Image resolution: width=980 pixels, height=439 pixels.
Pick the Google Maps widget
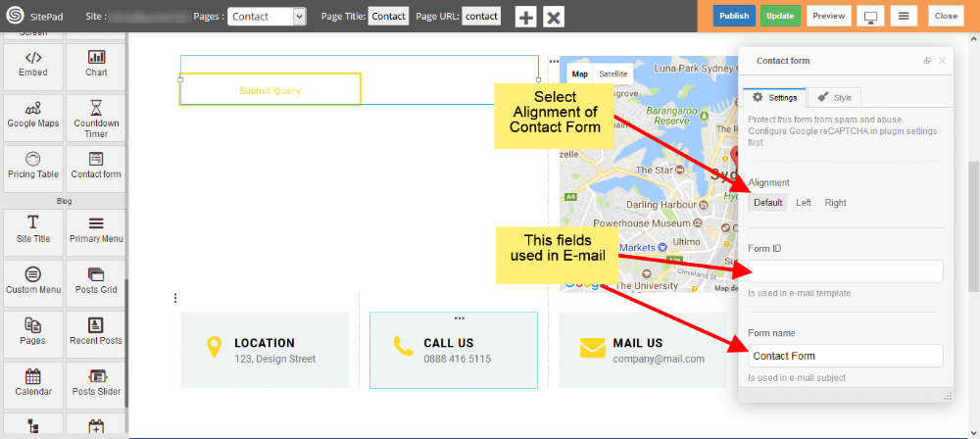[x=33, y=118]
